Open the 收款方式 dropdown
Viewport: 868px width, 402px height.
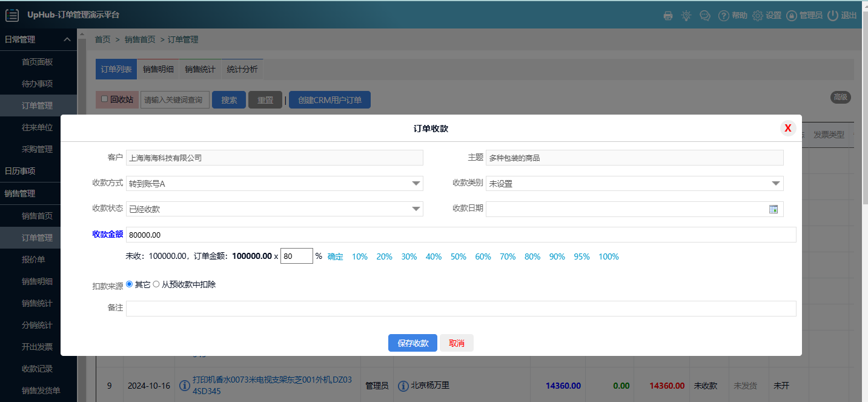click(416, 183)
